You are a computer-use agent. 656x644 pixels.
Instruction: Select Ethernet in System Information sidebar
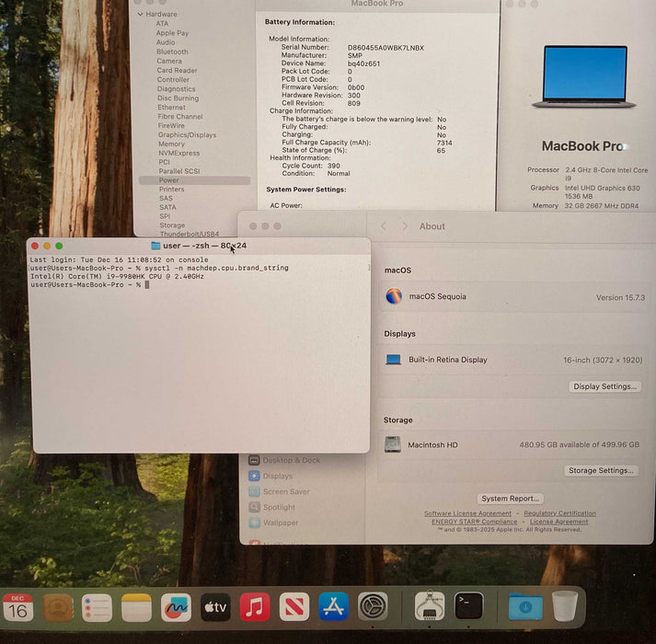171,107
